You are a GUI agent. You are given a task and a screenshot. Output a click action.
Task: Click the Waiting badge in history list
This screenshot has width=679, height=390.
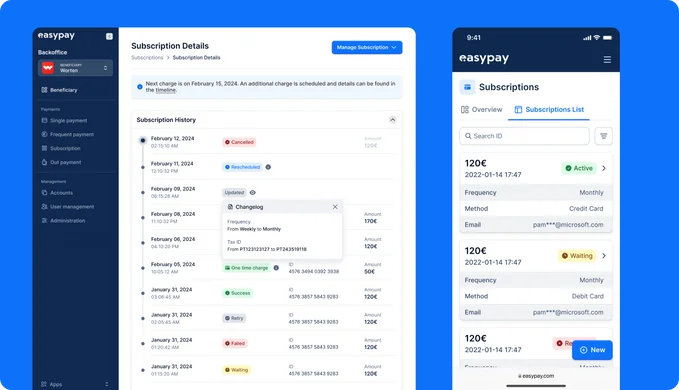(x=236, y=370)
